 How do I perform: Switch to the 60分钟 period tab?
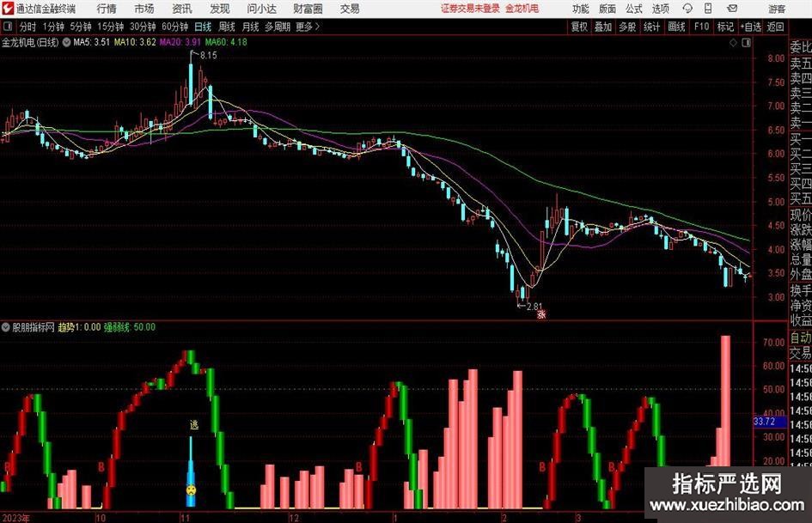[x=174, y=27]
